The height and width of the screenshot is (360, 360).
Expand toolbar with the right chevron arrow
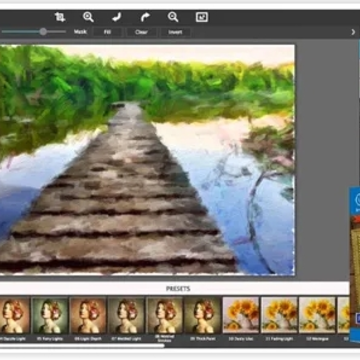point(353,32)
